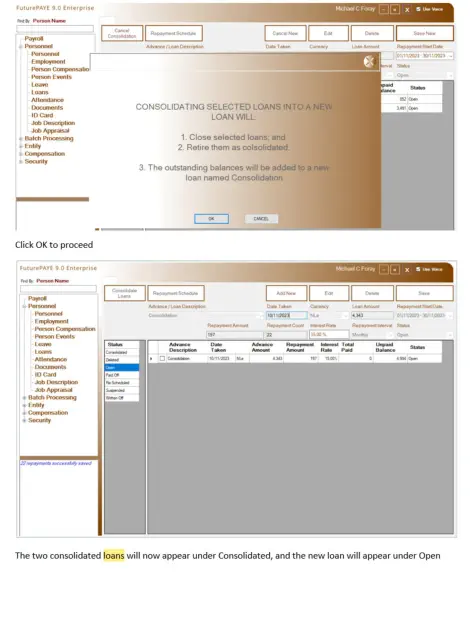Click the Find By search box in the loans list screenshot
Viewport: 470px width, 628px height.
(58, 289)
